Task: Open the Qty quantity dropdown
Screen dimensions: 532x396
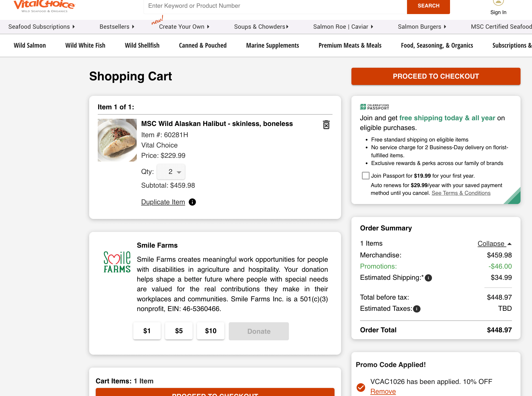Action: [x=171, y=172]
